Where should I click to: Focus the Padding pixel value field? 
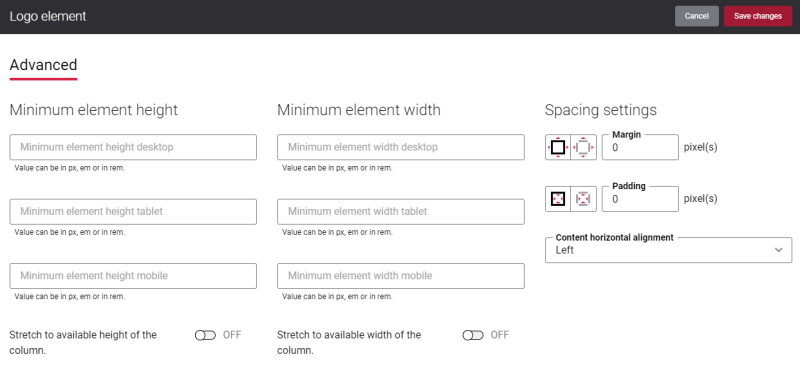[640, 199]
